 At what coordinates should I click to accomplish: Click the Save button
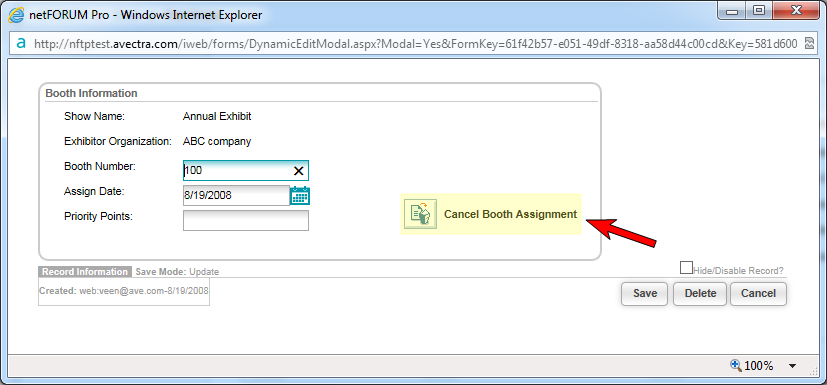point(645,294)
